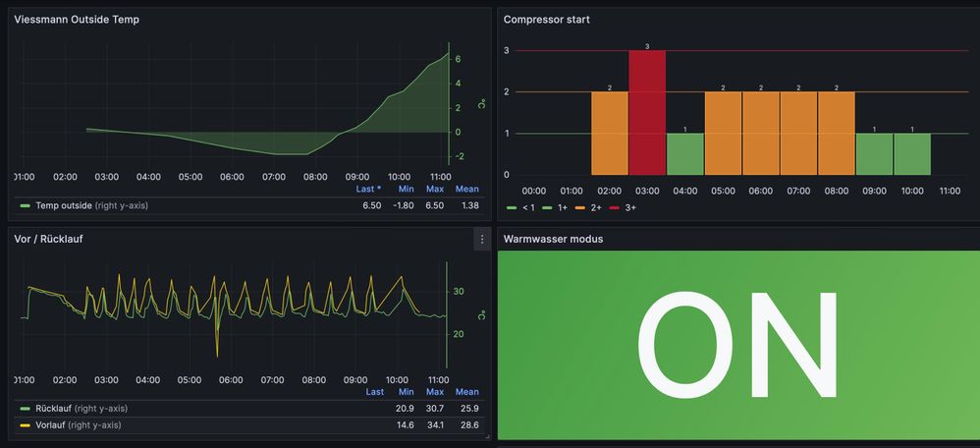This screenshot has height=448, width=980.
Task: Click the Rücklauf Mean value 25.9
Action: 469,409
